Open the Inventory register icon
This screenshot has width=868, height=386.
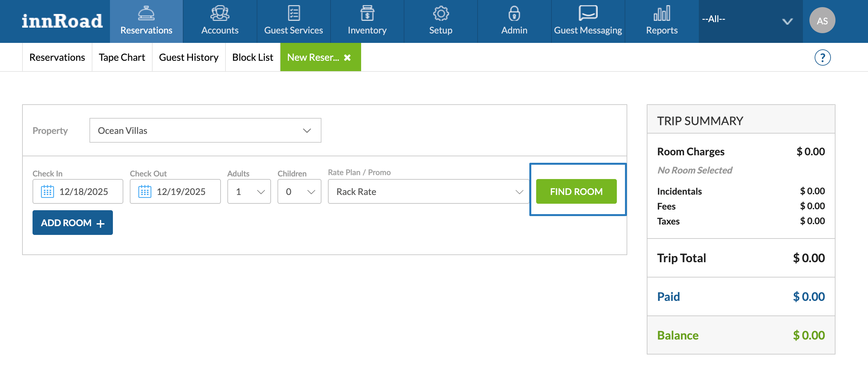[367, 13]
